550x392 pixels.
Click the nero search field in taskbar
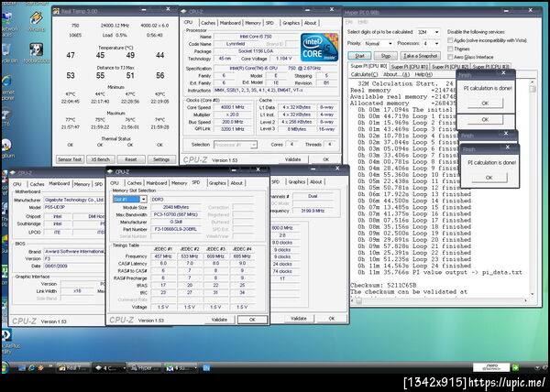click(490, 367)
